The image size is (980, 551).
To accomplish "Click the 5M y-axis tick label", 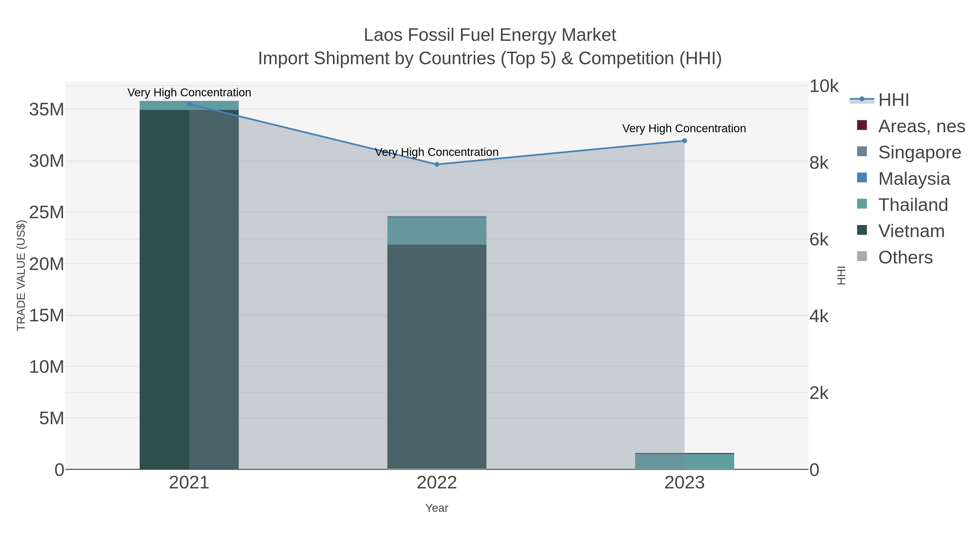I will [x=51, y=418].
